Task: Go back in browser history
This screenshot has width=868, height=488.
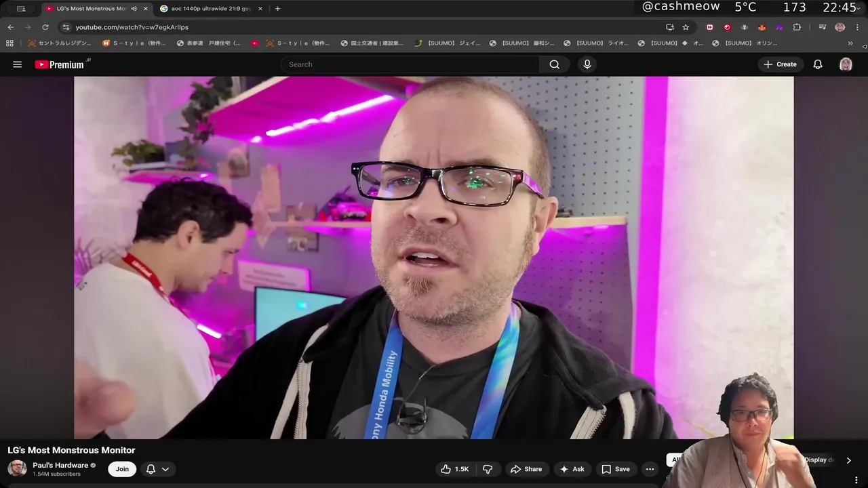Action: (x=11, y=27)
